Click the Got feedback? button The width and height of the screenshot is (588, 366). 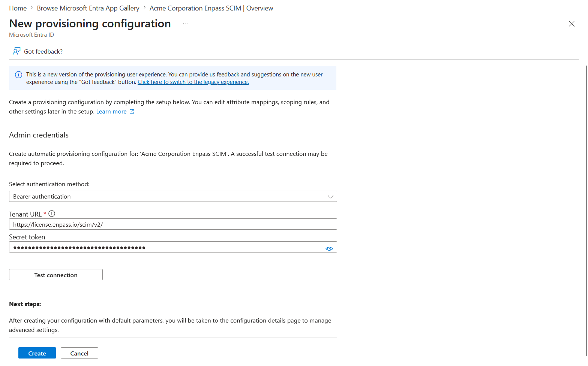(37, 51)
